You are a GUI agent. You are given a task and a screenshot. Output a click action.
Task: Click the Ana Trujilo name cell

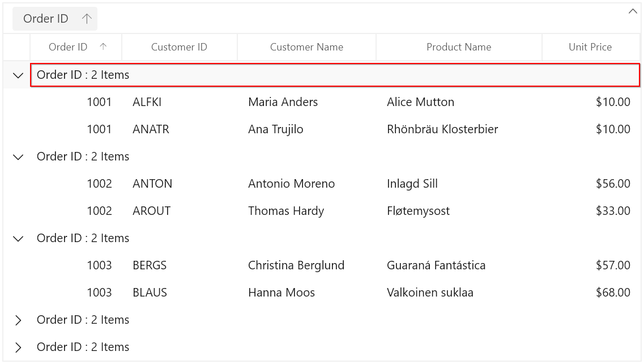(307, 129)
